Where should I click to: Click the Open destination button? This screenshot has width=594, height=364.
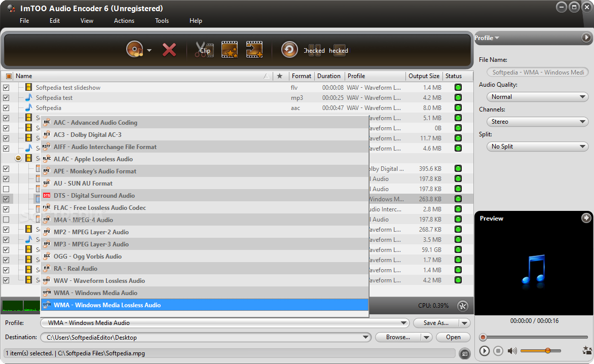[453, 337]
